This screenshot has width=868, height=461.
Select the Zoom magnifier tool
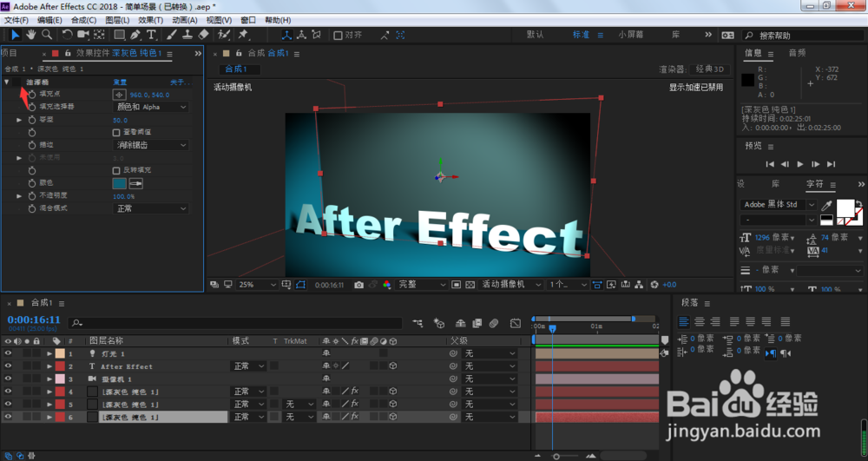click(47, 35)
